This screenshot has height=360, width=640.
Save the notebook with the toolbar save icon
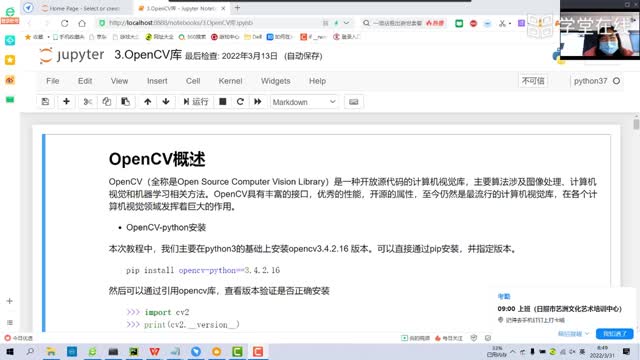click(x=45, y=102)
